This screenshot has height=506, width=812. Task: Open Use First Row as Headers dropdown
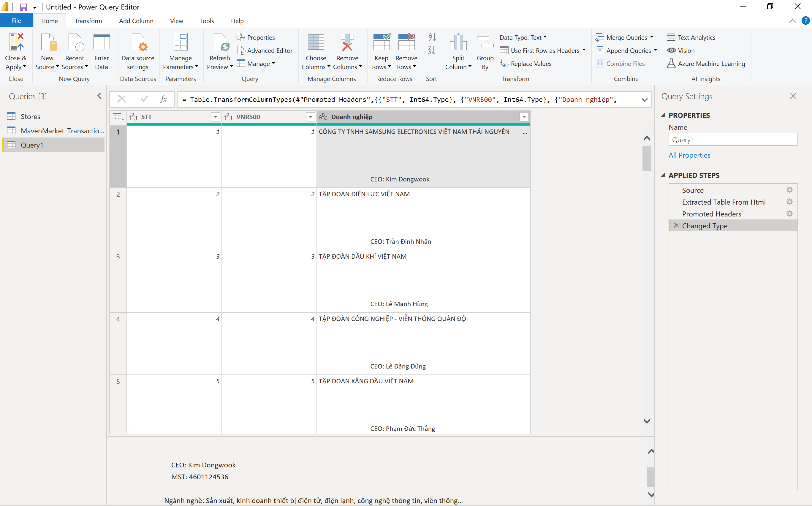(x=584, y=50)
